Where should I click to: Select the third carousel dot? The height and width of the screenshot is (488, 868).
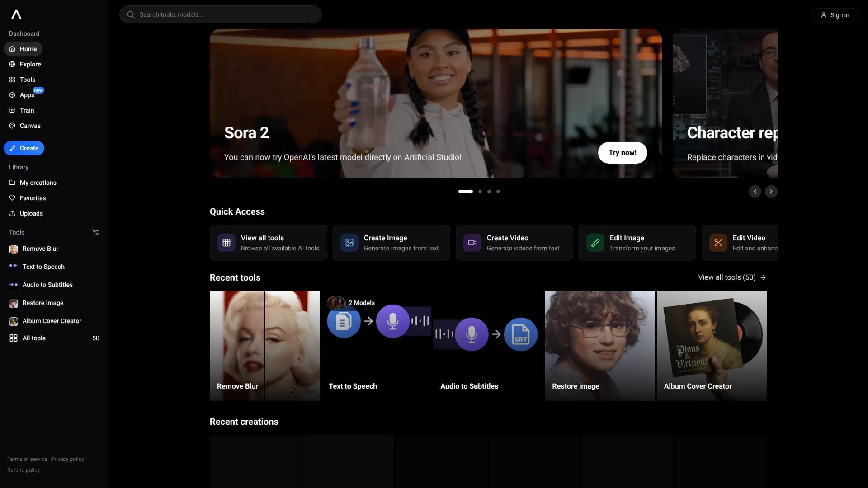(489, 192)
